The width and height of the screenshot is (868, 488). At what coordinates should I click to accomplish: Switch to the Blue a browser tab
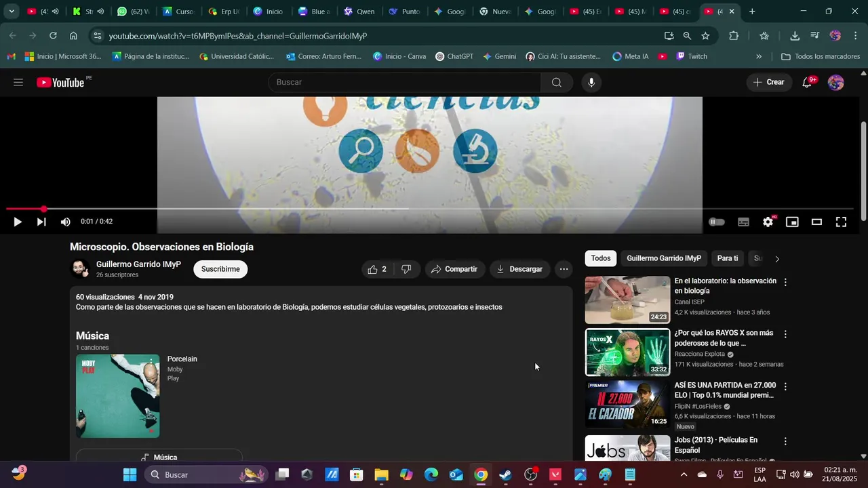(314, 12)
